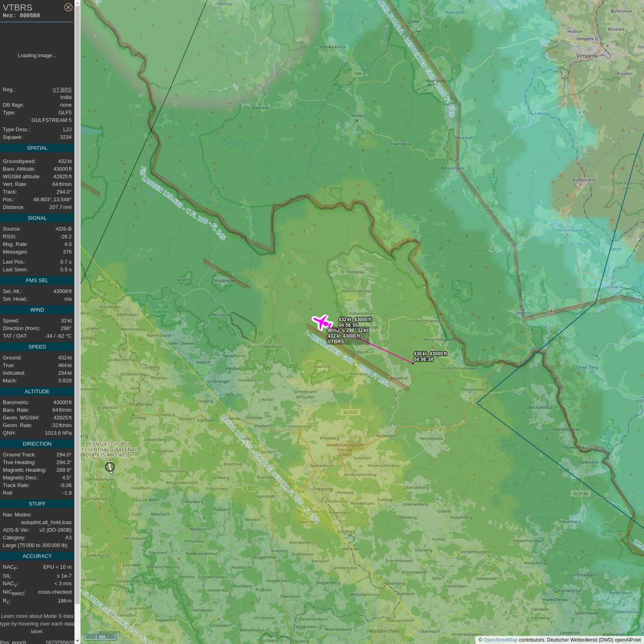Click the Hex 8005B9 identifier text

coord(21,16)
